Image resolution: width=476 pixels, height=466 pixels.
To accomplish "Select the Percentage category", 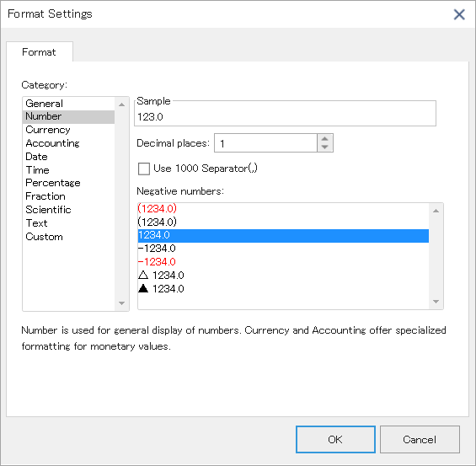I will click(68, 183).
